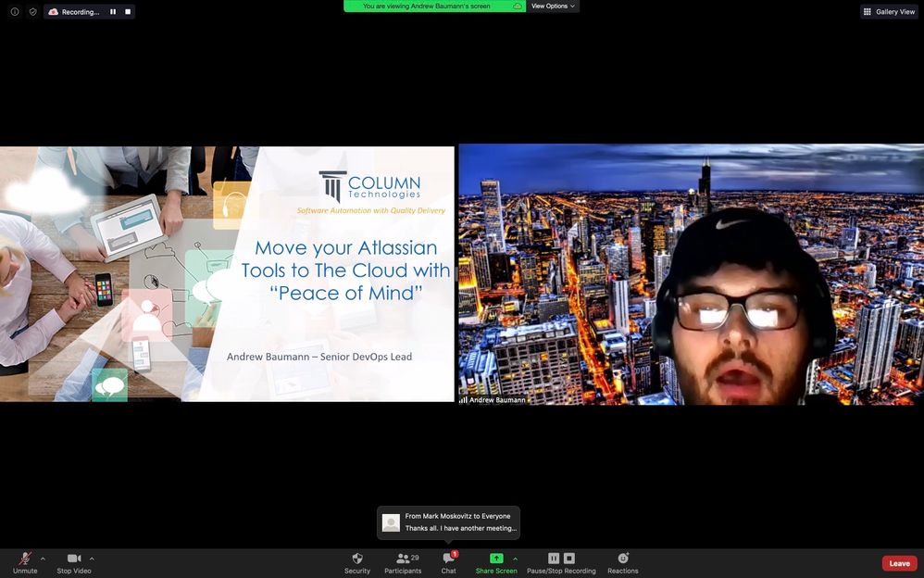Click "Andrew Baumann – Senior DevOps Lead" on slide
Viewport: 924px width, 578px height.
pyautogui.click(x=319, y=357)
